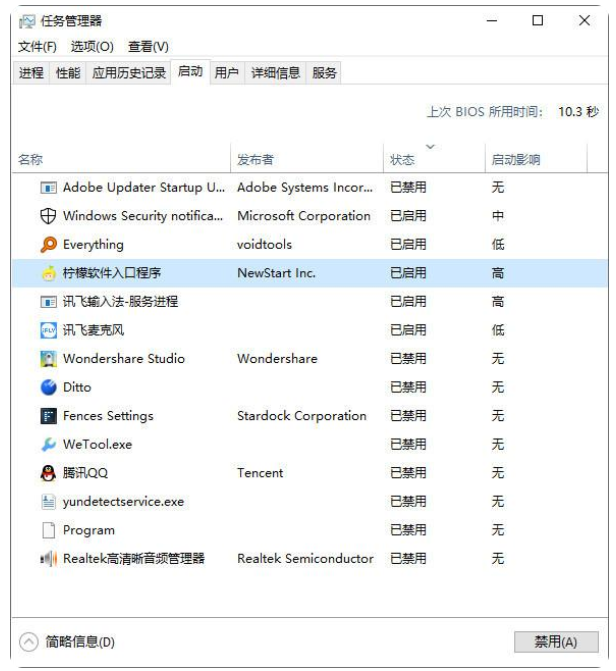The width and height of the screenshot is (616, 671).
Task: Click the Task Manager title bar icon
Action: pos(27,21)
